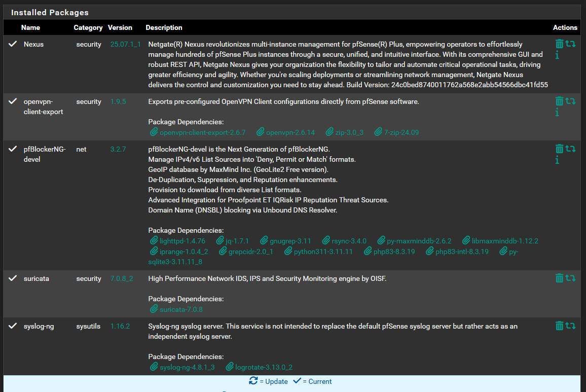Select the syslog-ng package name
This screenshot has height=392, width=586.
coord(39,326)
